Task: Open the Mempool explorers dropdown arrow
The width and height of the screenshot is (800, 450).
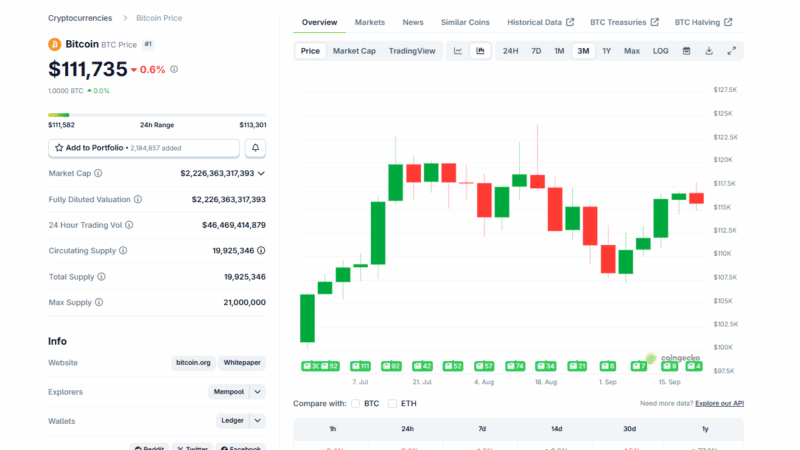Action: click(258, 392)
